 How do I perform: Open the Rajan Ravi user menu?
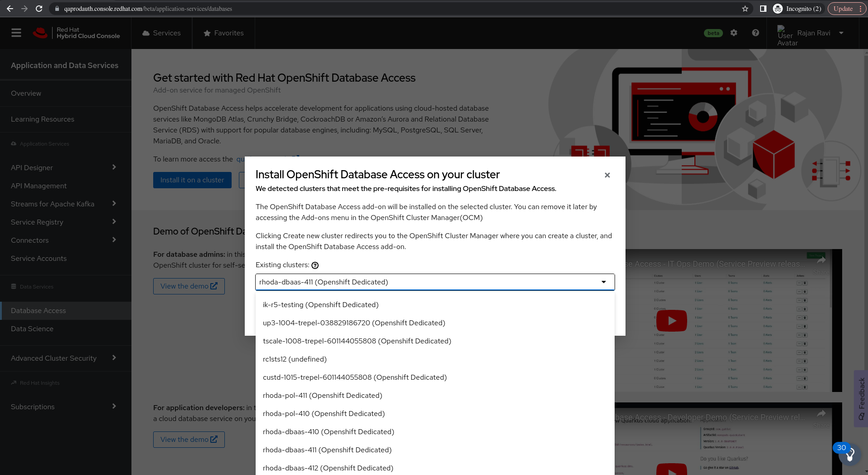(820, 33)
